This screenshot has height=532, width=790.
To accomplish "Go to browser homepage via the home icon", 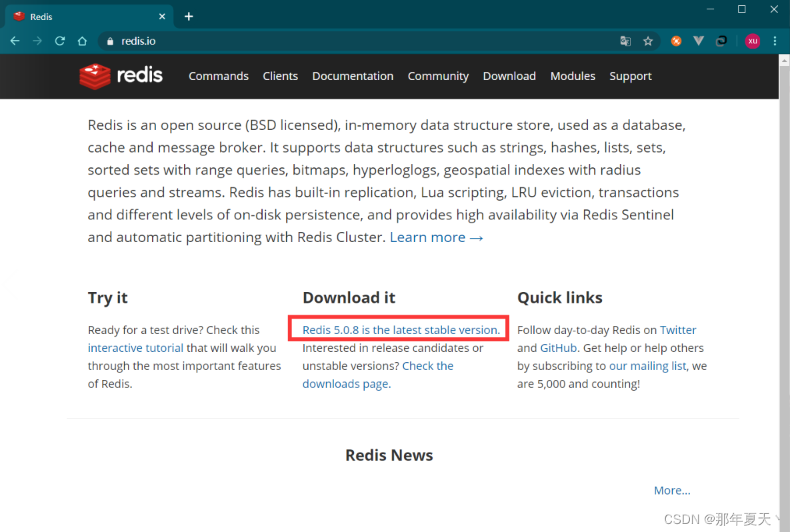I will [x=82, y=41].
